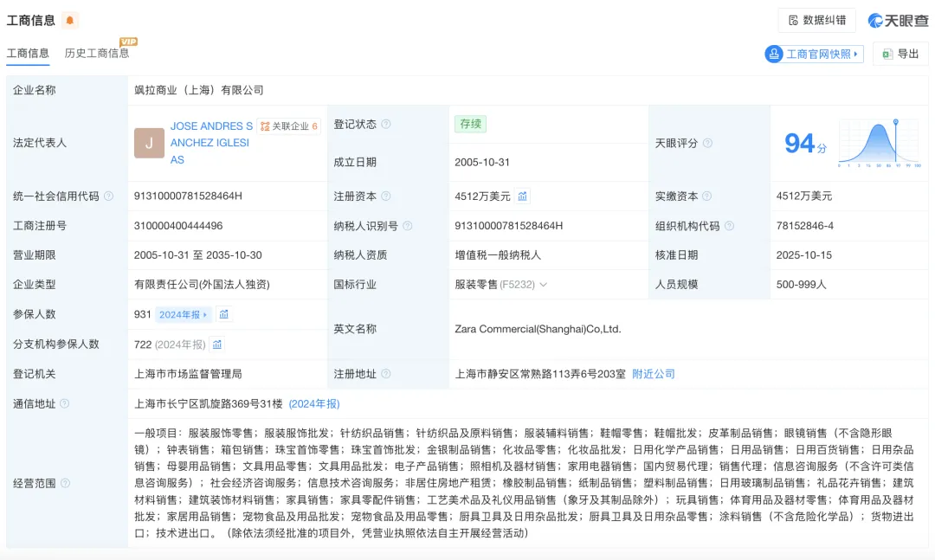Click organization code 78152846-4

[x=804, y=225]
